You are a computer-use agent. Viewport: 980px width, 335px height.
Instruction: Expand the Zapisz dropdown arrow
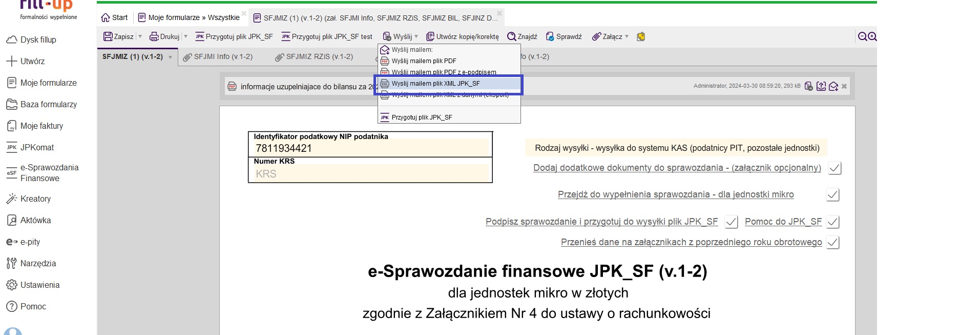pos(140,36)
